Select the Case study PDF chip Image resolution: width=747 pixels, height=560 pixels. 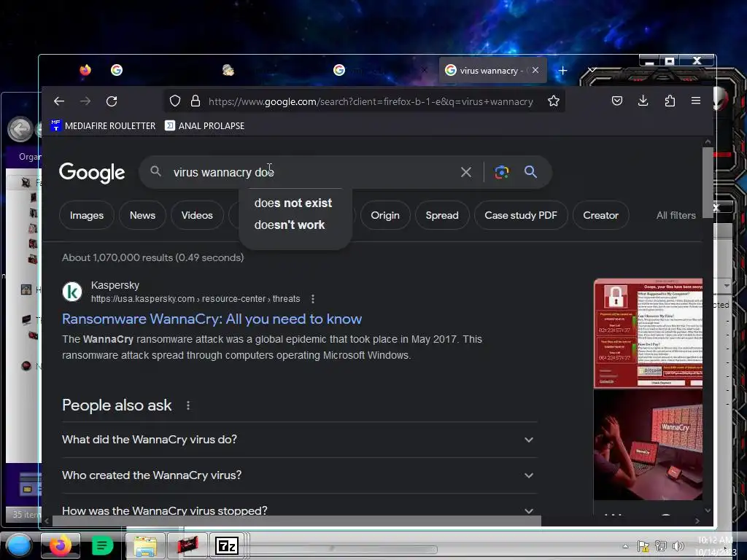(521, 215)
